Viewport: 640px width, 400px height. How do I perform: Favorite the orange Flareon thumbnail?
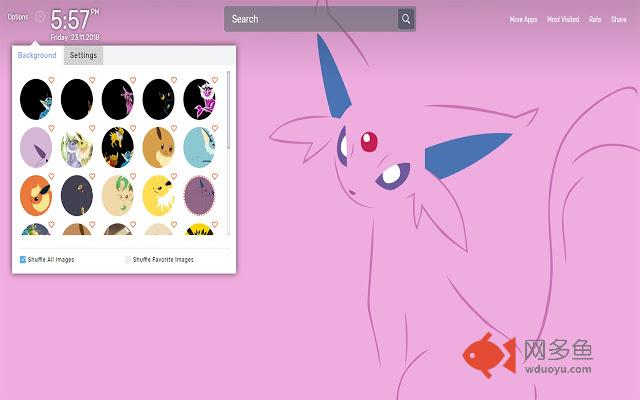[x=51, y=176]
